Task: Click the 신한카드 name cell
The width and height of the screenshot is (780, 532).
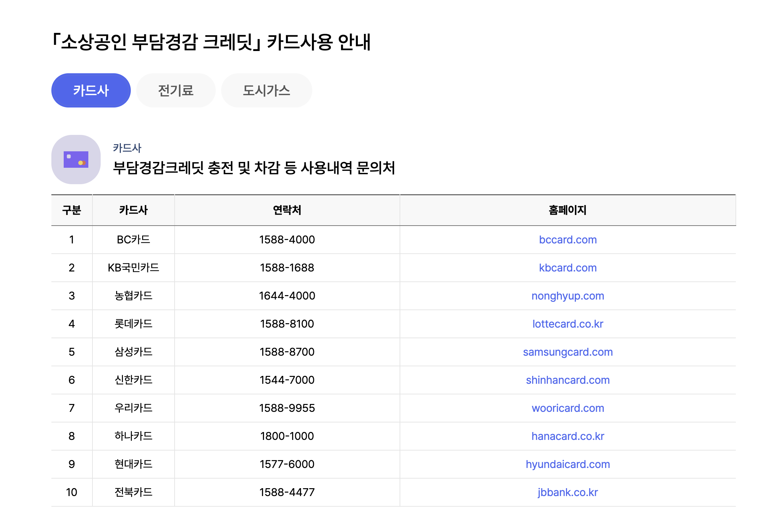Action: tap(133, 380)
